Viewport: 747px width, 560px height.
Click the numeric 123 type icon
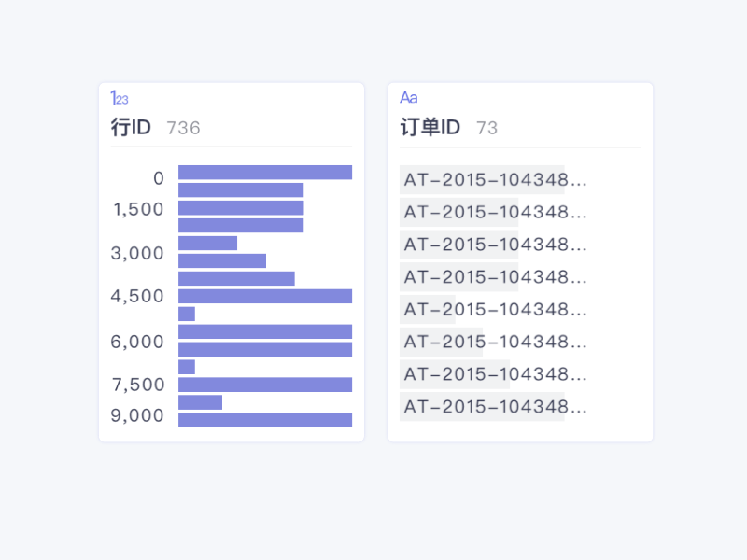(120, 98)
